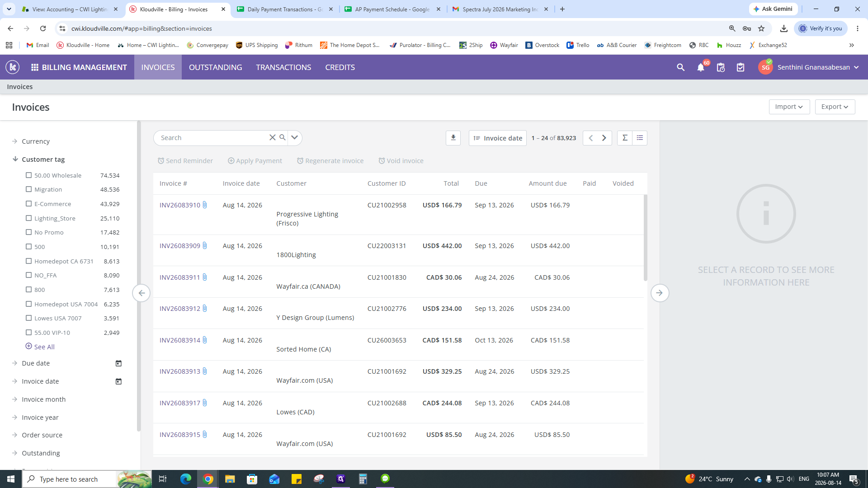Check the NO_FFA tag filter
This screenshot has width=868, height=488.
coord(28,275)
